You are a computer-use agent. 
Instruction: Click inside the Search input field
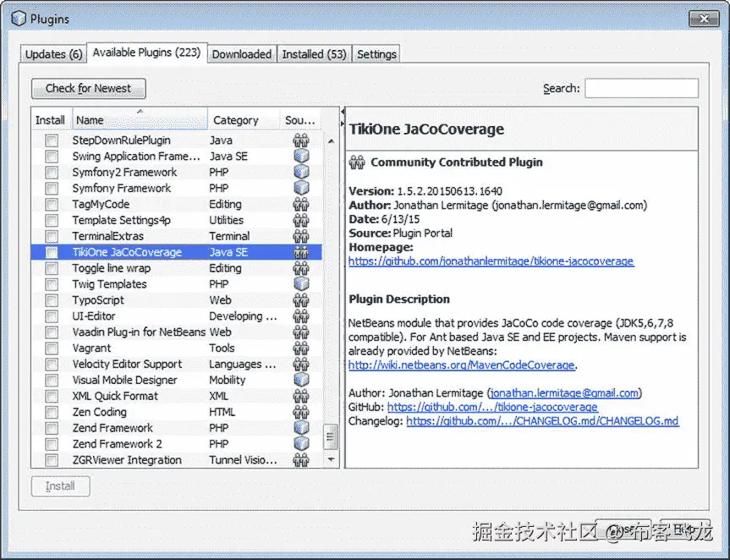[x=643, y=88]
